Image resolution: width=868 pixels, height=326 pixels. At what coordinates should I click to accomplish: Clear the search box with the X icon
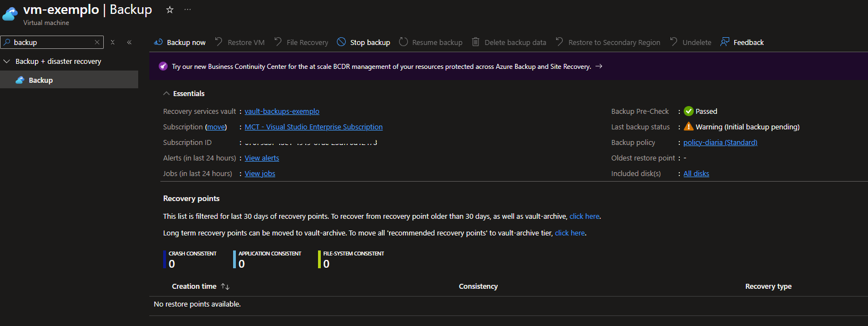tap(97, 42)
